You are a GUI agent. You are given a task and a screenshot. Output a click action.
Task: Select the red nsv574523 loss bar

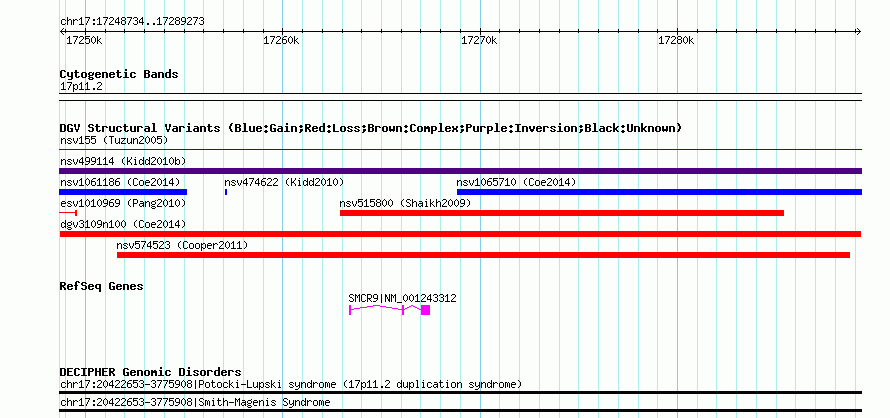484,255
